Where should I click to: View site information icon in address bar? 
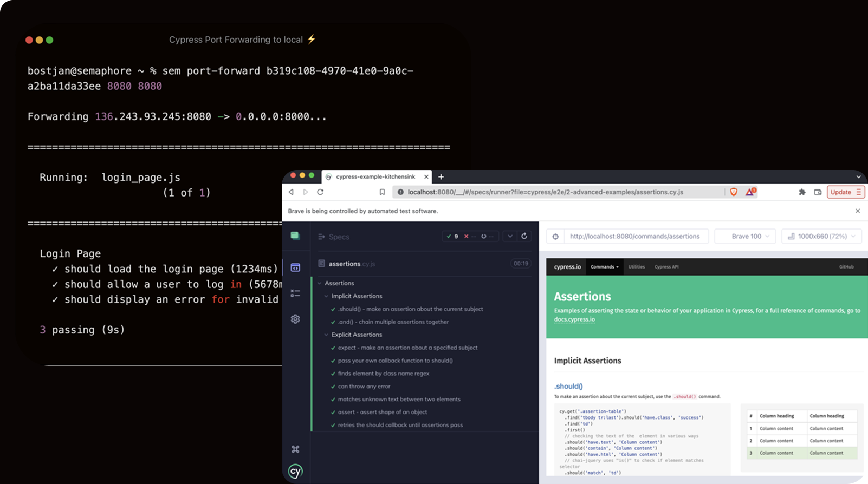coord(400,192)
